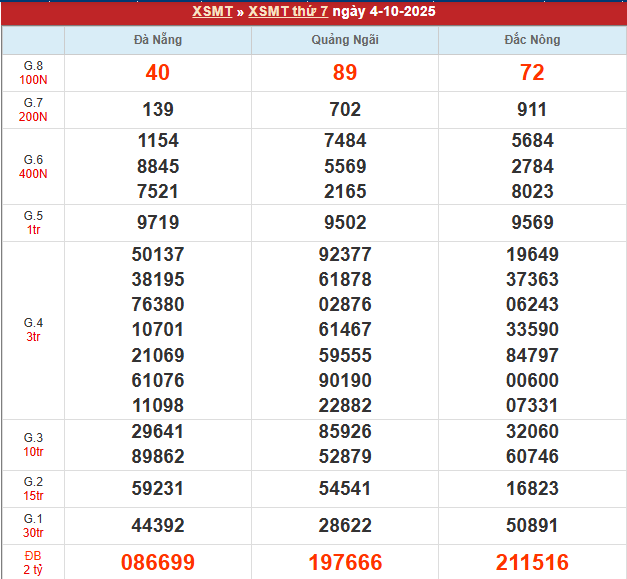Viewport: 627px width, 579px height.
Task: Click Đà Nẵng G.8 result 40
Action: 158,73
